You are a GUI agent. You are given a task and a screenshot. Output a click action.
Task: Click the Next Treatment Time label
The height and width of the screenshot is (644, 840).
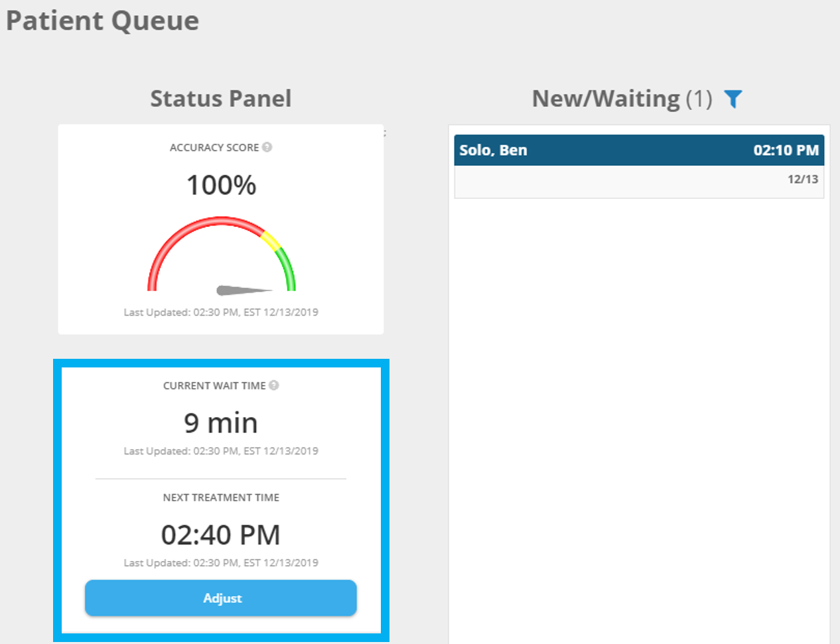click(221, 497)
